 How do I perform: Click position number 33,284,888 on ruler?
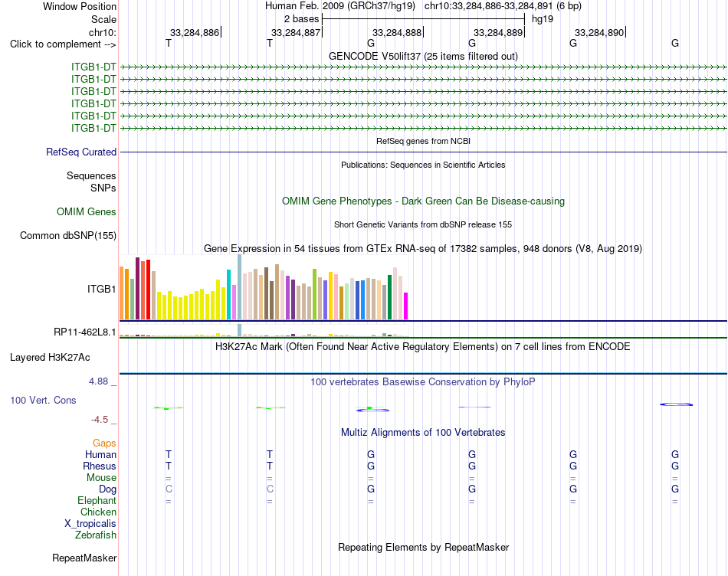click(397, 32)
